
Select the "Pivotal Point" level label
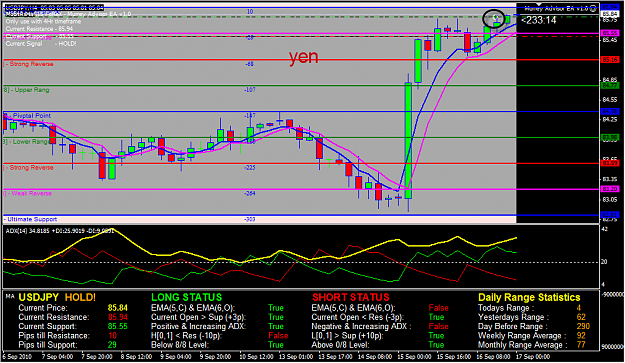[31, 116]
